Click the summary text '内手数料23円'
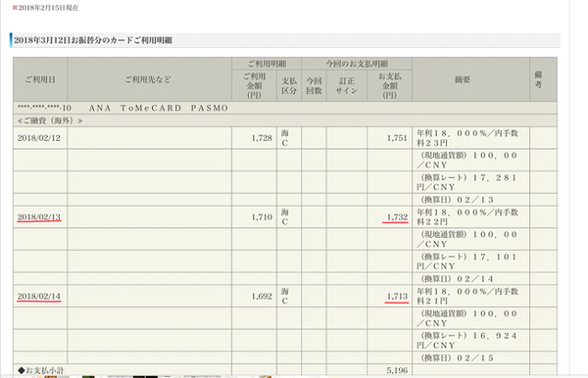Image resolution: width=588 pixels, height=378 pixels. pos(467,138)
